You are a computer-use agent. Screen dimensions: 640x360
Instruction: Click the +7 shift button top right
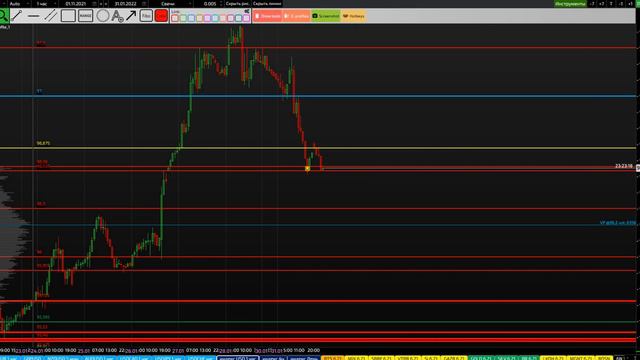point(601,4)
